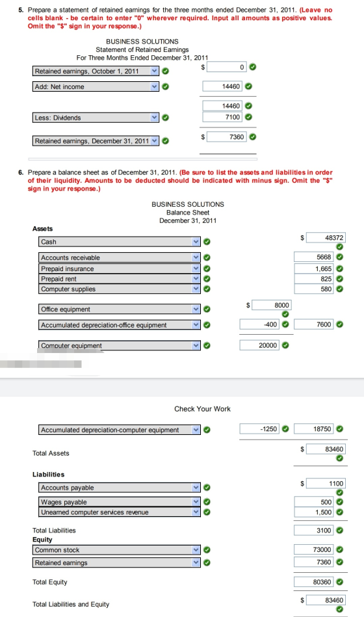Open the Prepaid insurance dropdown

tap(119, 269)
